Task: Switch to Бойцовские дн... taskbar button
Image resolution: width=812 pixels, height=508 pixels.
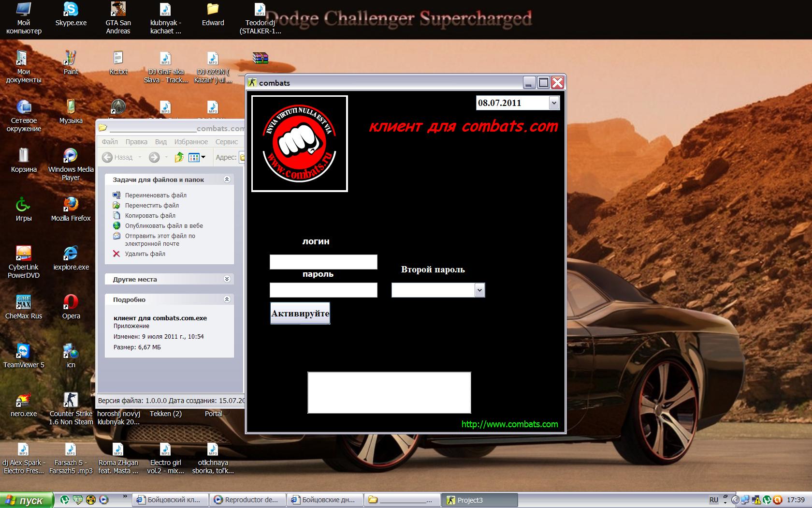Action: tap(326, 500)
